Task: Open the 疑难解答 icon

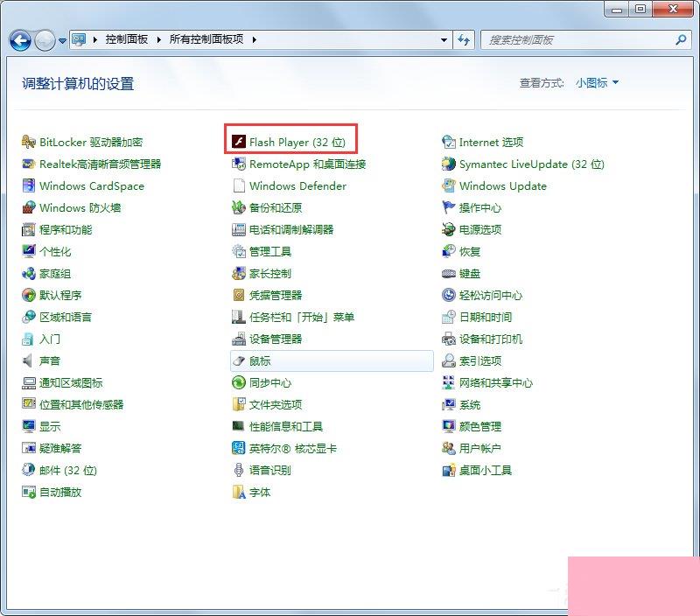Action: pos(29,448)
